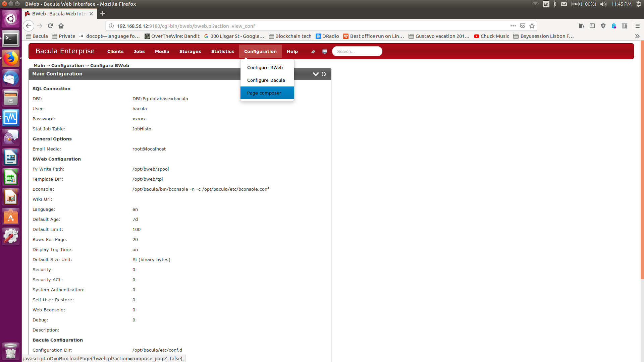The height and width of the screenshot is (362, 644).
Task: Click Main in the breadcrumb
Action: [39, 65]
